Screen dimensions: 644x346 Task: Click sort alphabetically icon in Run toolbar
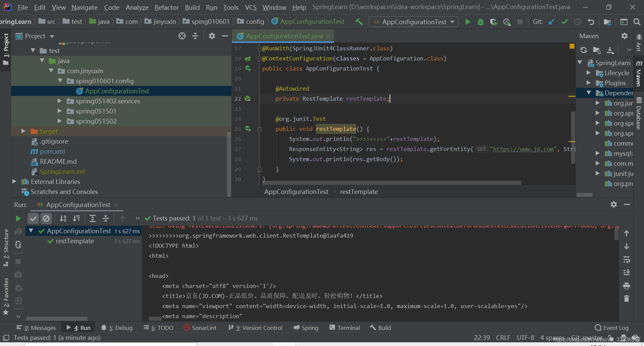click(x=63, y=218)
